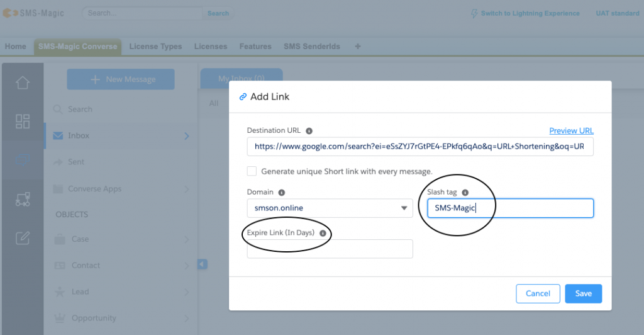Click the Expire Link info icon
The image size is (644, 335).
[323, 233]
